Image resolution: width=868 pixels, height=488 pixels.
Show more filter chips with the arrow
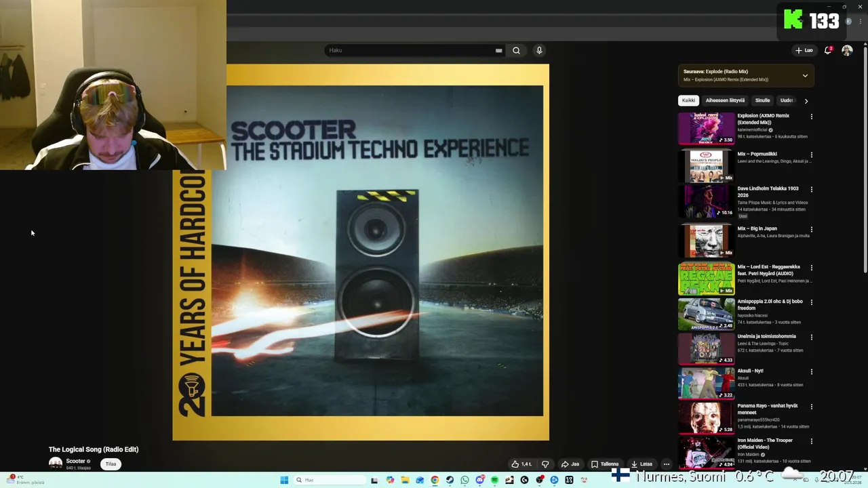click(806, 100)
